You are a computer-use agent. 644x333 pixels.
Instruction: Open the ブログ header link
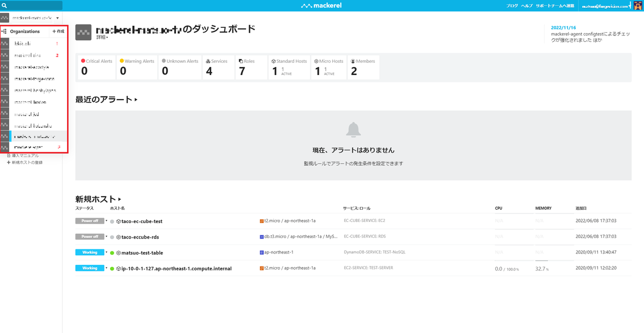[512, 6]
